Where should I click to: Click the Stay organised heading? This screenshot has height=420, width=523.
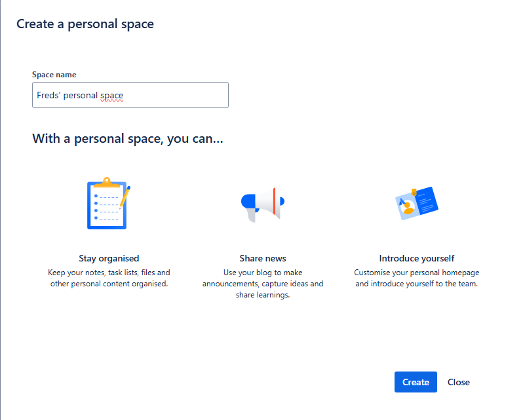point(109,258)
